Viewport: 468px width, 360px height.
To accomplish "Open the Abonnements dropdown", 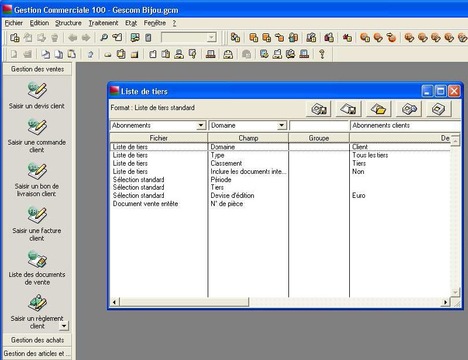I will (x=201, y=125).
